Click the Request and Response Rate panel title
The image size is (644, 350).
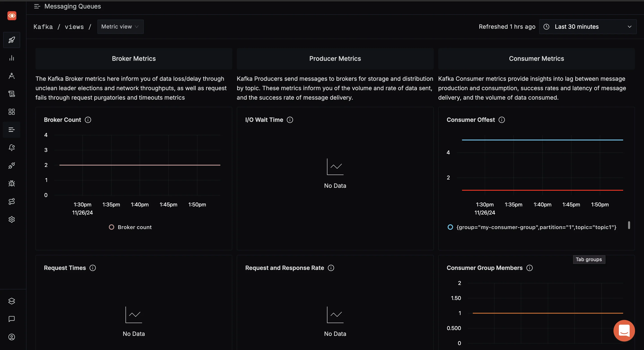[285, 268]
